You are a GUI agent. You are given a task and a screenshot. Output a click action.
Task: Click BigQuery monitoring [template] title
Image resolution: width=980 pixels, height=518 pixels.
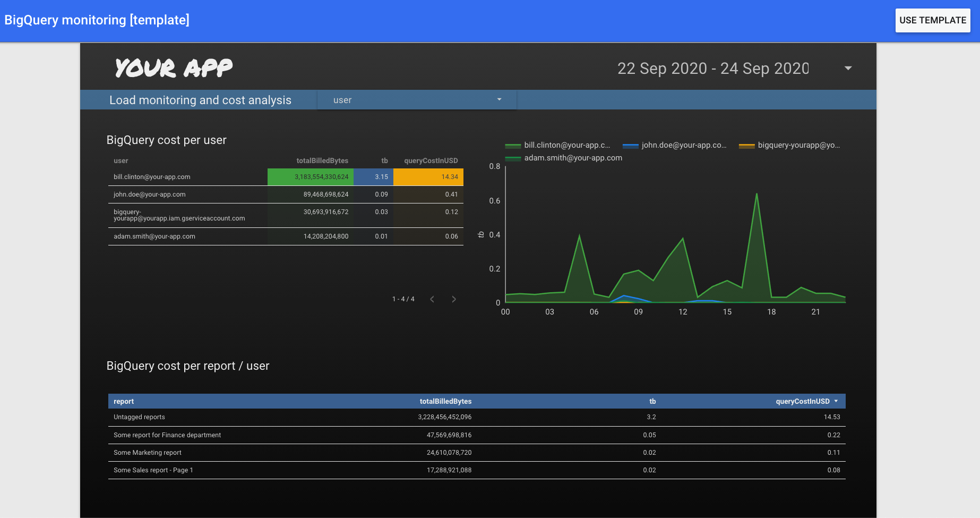[97, 20]
